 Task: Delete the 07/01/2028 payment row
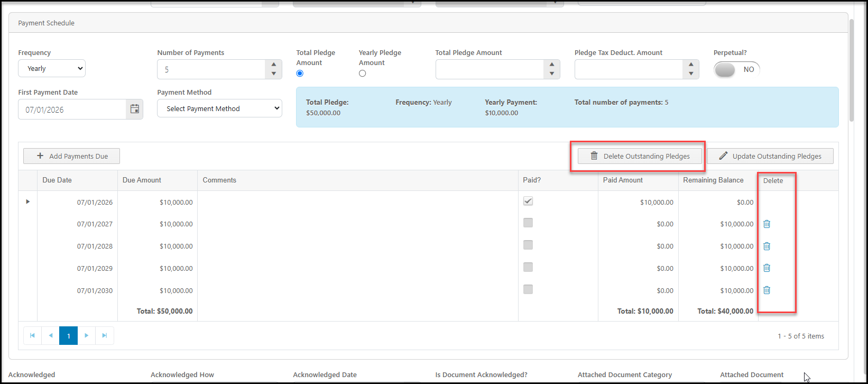[x=767, y=246]
